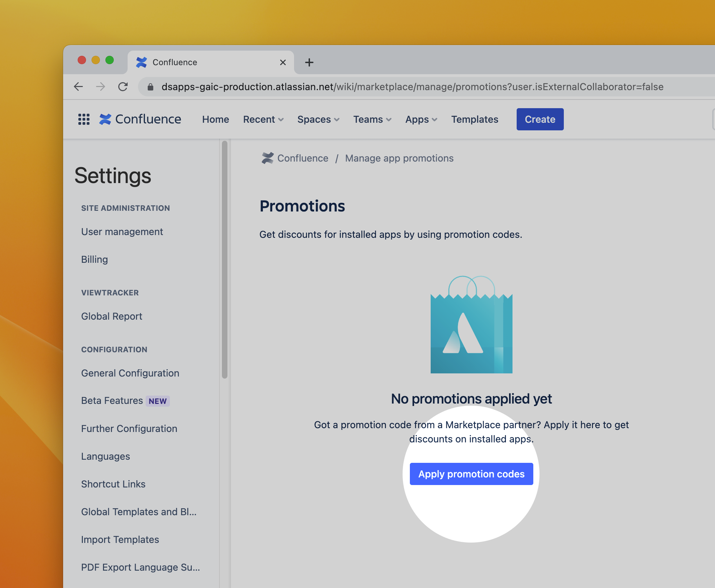This screenshot has height=588, width=715.
Task: Open a new browser tab
Action: (309, 62)
